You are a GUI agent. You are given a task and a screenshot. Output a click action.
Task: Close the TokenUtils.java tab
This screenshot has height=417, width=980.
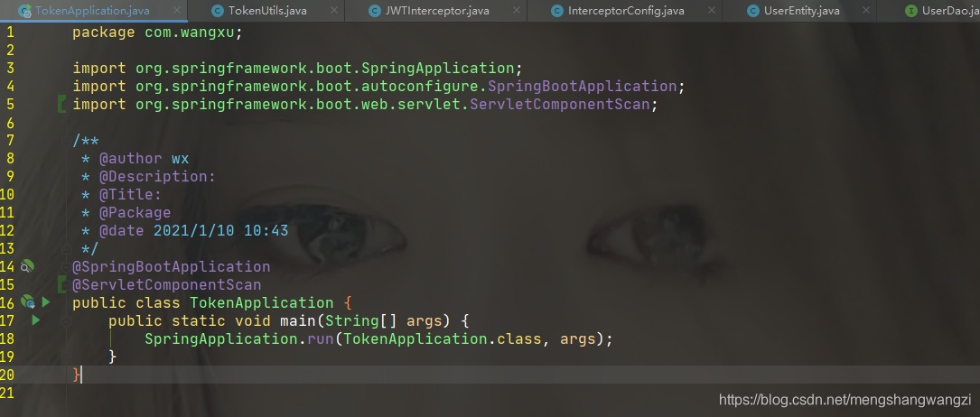tap(334, 11)
